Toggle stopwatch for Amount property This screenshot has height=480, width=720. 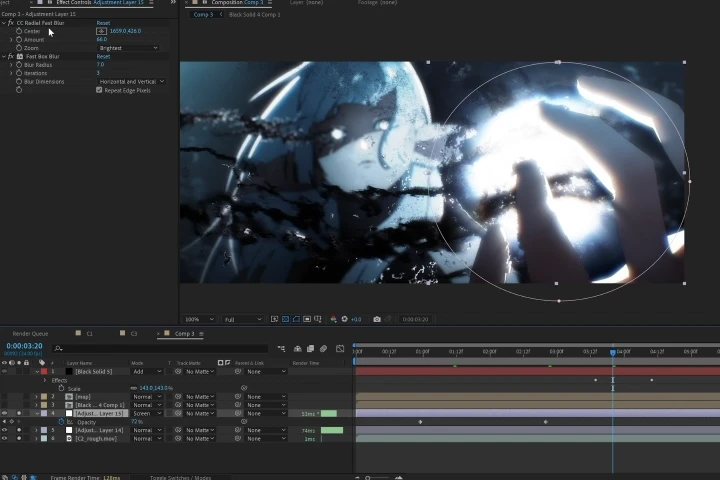click(x=19, y=40)
